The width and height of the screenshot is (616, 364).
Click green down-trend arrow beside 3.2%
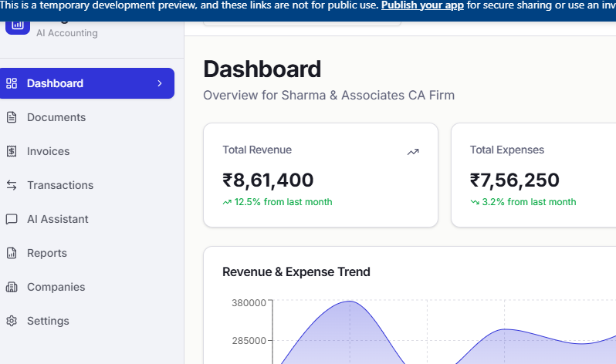pos(475,202)
